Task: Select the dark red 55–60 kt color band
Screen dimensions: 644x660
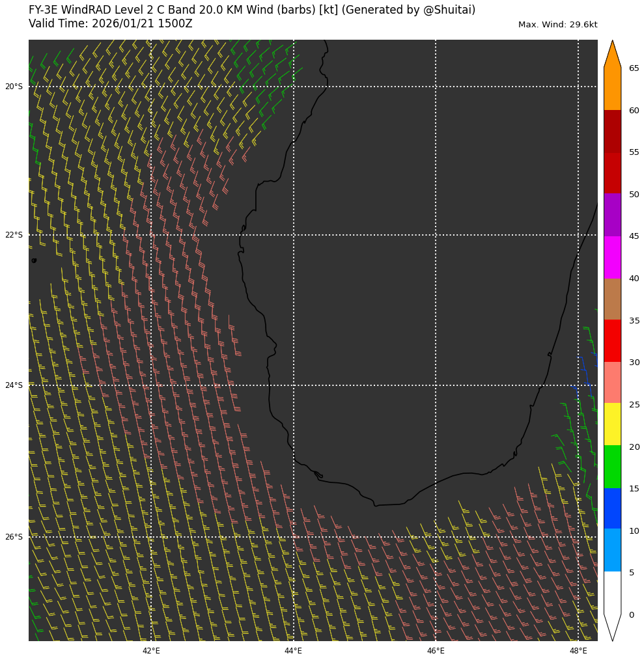Action: click(612, 131)
